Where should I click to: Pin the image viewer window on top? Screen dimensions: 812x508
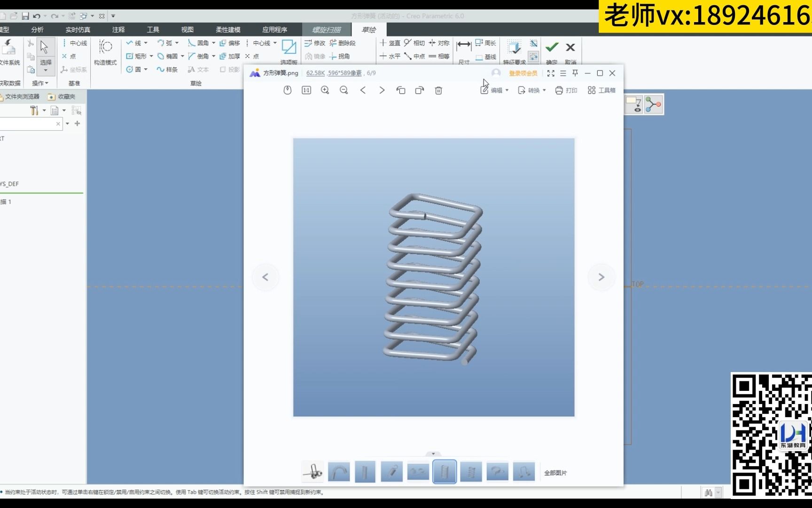pos(575,73)
